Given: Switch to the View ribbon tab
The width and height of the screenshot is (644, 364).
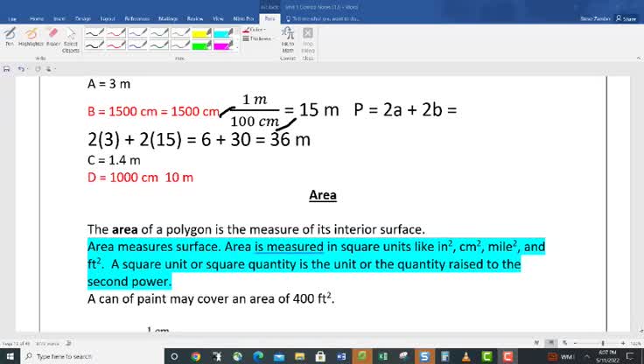Looking at the screenshot, I should tap(218, 19).
